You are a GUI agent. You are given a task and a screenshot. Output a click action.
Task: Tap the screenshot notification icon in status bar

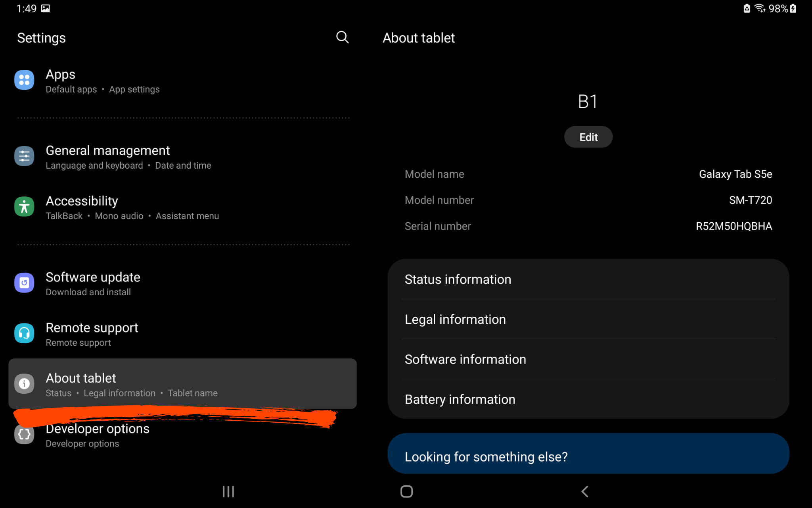(x=46, y=9)
